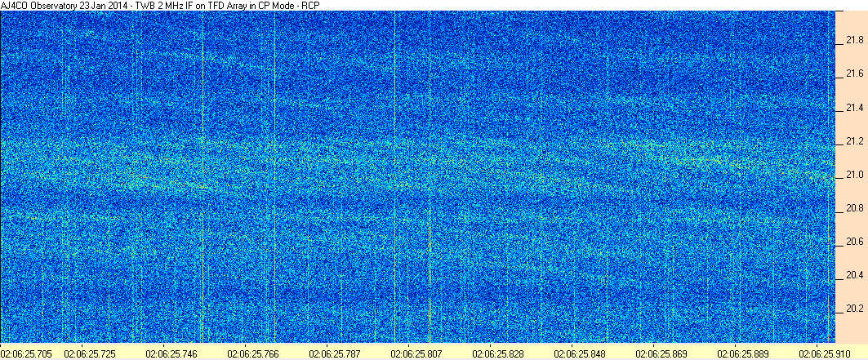Click time label 02:06:25.725
Image resolution: width=868 pixels, height=360 pixels.
click(91, 353)
